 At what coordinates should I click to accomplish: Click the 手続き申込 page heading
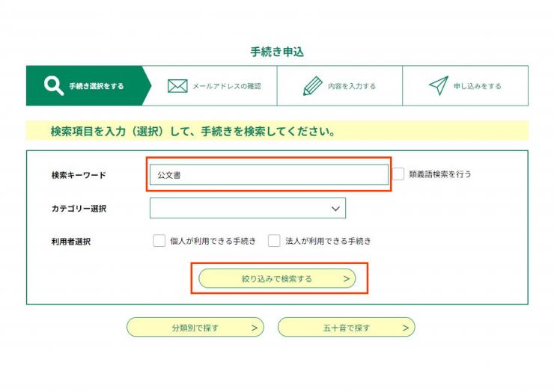coord(277,52)
